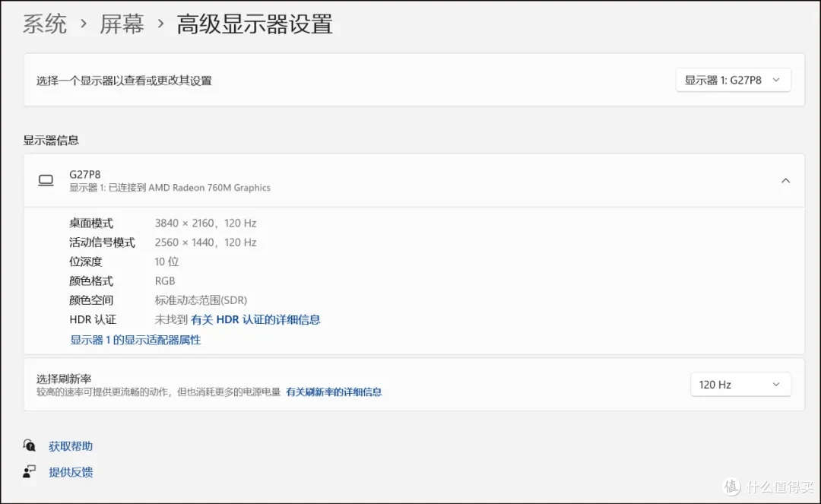Screen dimensions: 821x504
Task: Open 显示器 1 的显示适配器属性 link
Action: click(135, 340)
